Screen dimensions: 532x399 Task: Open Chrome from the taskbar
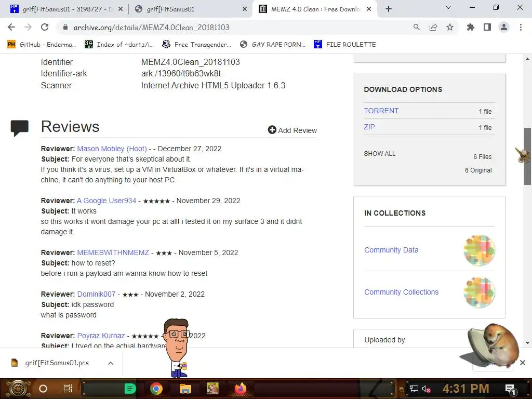tap(156, 389)
